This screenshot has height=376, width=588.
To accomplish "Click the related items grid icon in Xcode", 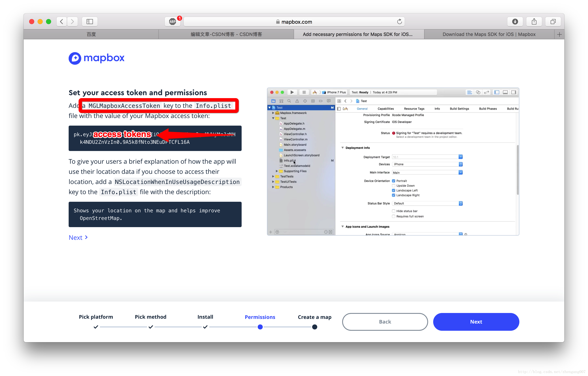I will tap(339, 101).
